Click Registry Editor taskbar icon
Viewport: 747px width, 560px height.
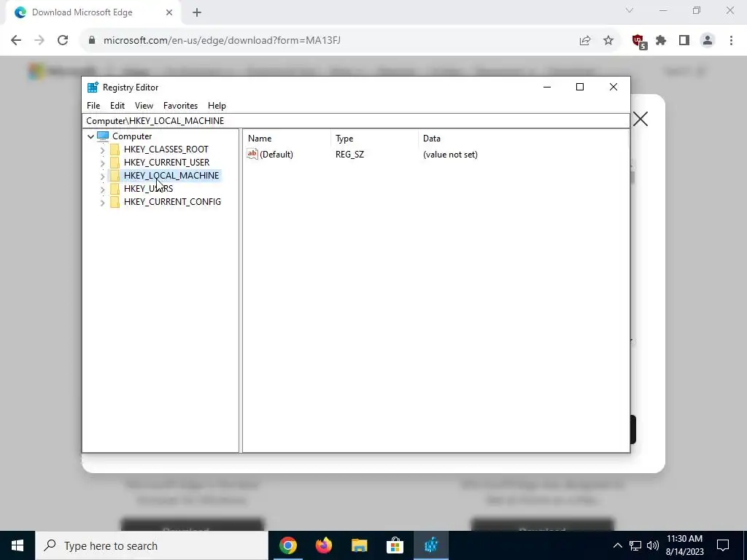tap(431, 545)
